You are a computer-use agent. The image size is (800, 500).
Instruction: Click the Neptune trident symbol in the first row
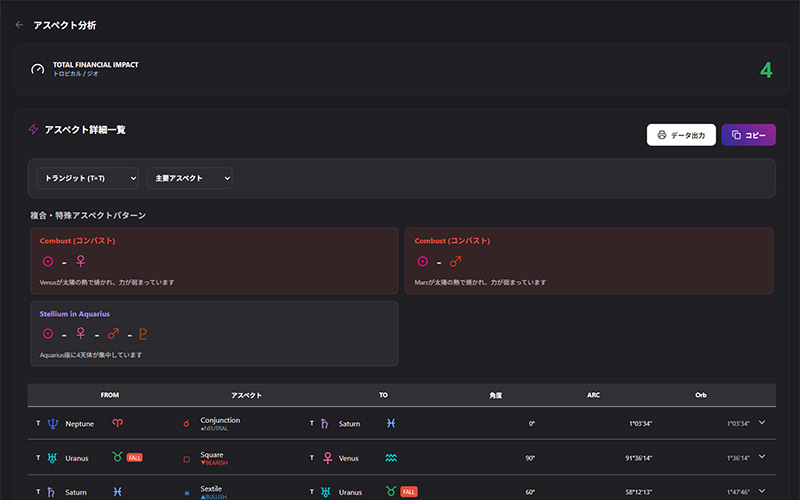[52, 424]
